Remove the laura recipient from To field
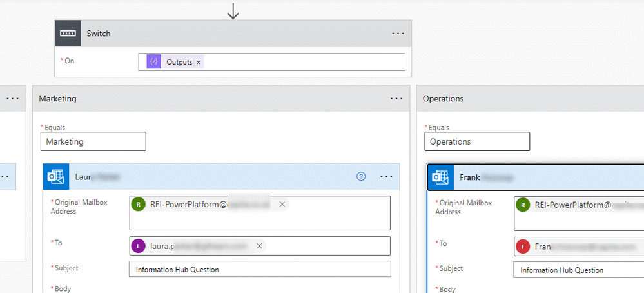 coord(259,246)
